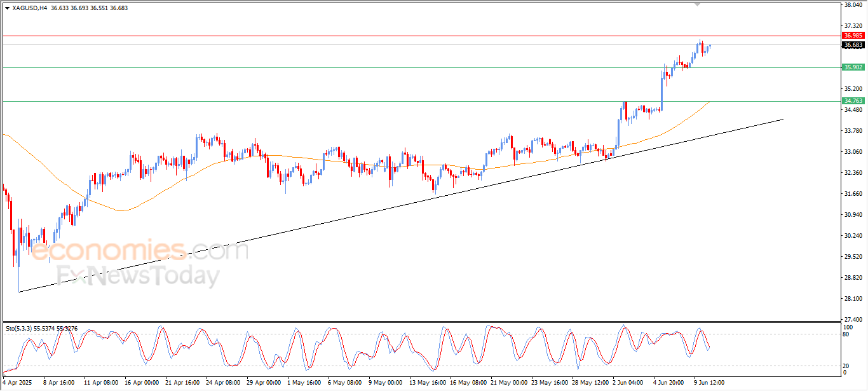This screenshot has width=868, height=391.
Task: Click the triangle arrow beside XAGUSD,H4 title
Action: (x=7, y=8)
